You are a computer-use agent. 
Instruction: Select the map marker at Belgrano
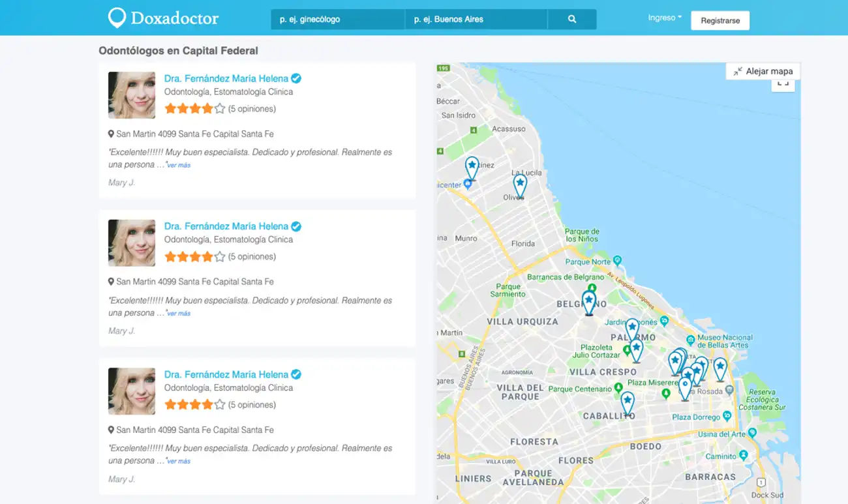pyautogui.click(x=589, y=303)
